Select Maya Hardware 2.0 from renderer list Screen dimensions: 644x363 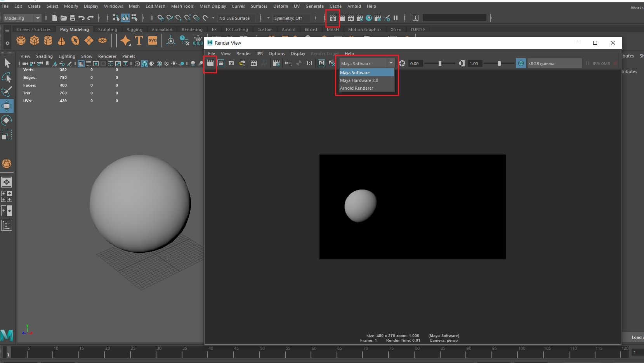click(x=367, y=80)
